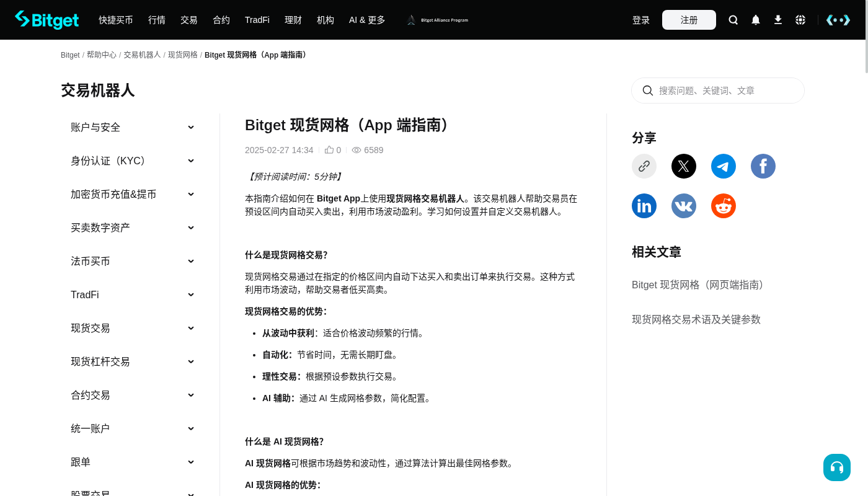Share article on Telegram

(x=724, y=166)
